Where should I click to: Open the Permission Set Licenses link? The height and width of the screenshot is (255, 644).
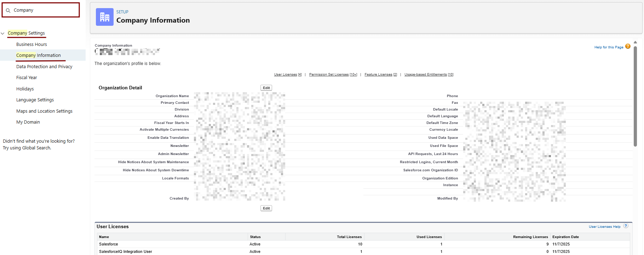[x=333, y=75]
